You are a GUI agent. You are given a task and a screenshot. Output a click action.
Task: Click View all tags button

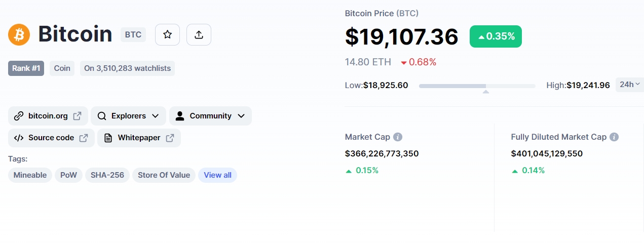click(217, 175)
